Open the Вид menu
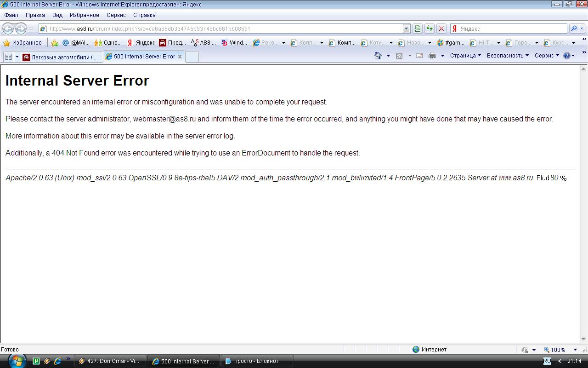This screenshot has height=368, width=588. click(57, 15)
